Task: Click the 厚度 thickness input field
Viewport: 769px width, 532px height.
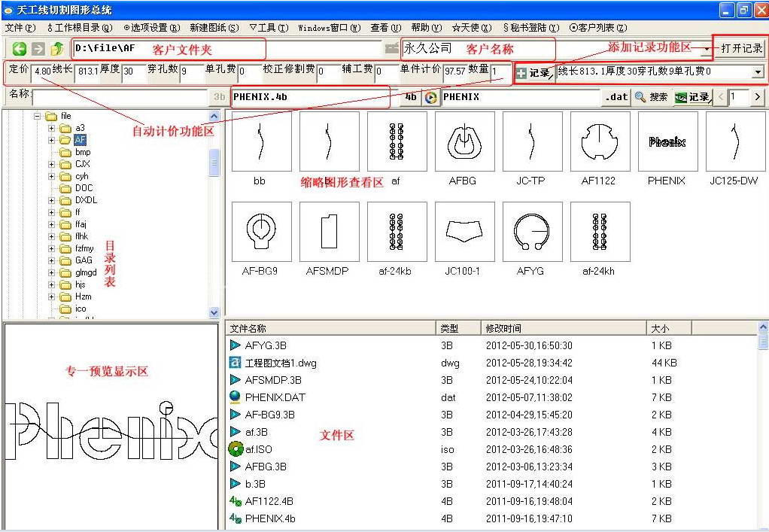Action: 133,71
